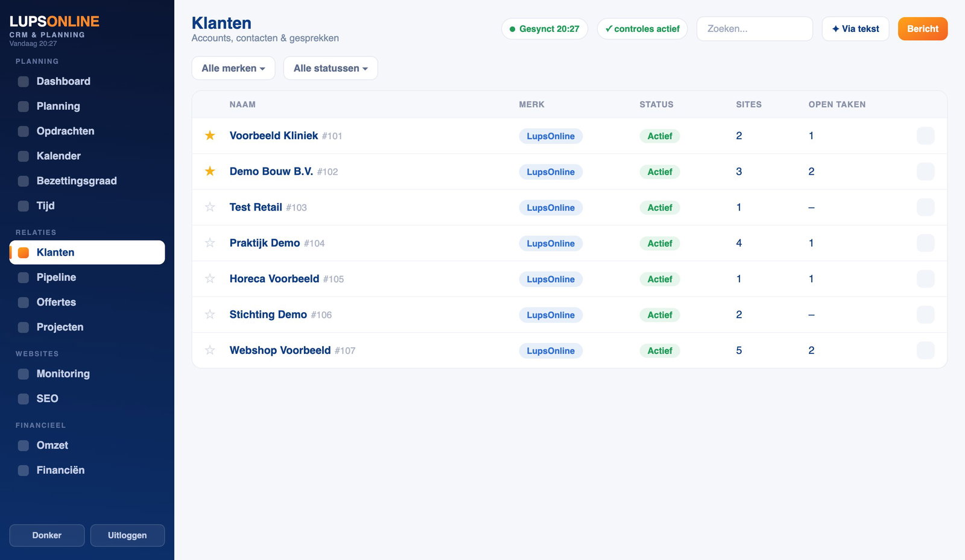Switch theme with the Donker button
The width and height of the screenshot is (965, 560).
47,535
